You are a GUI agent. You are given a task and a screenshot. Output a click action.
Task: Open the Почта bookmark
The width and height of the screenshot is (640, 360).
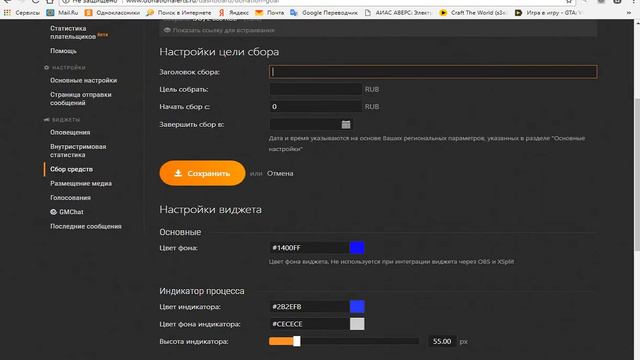[269, 13]
